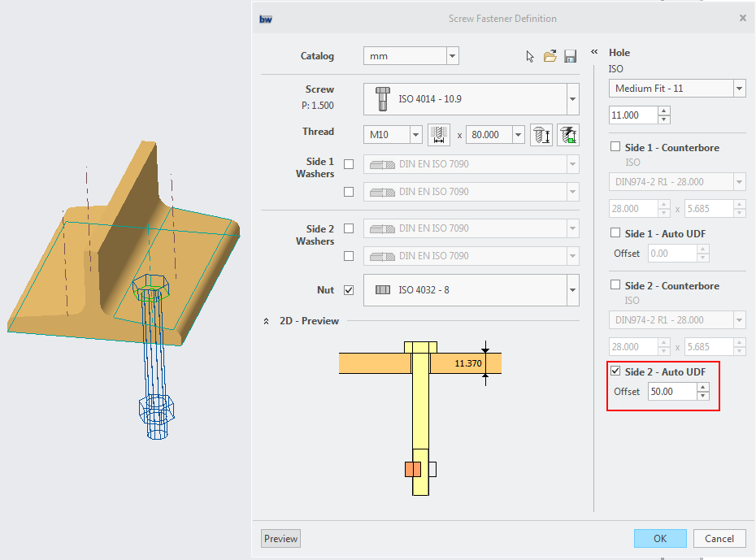
Task: Click the Preview button
Action: pyautogui.click(x=280, y=538)
